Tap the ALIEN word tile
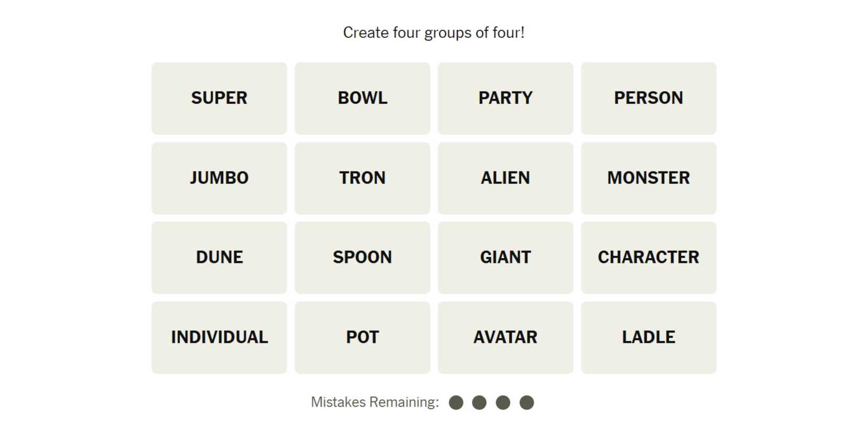This screenshot has width=868, height=434. (505, 178)
